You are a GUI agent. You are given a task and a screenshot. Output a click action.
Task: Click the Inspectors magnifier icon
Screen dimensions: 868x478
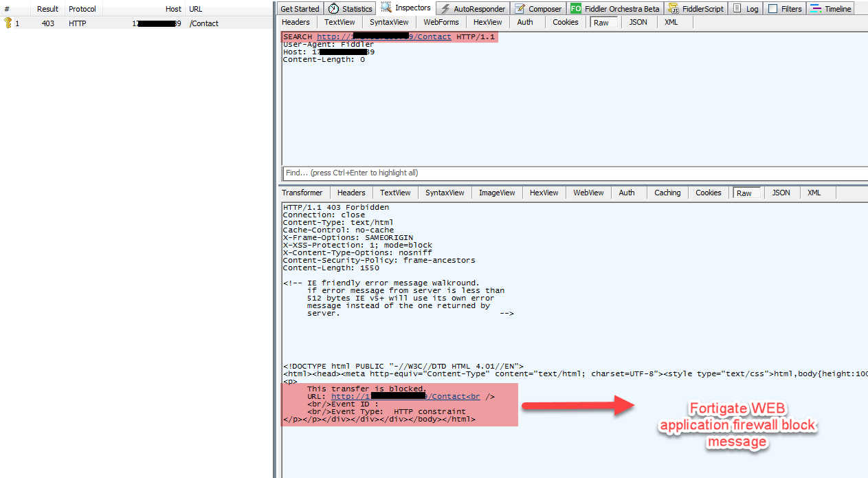click(x=386, y=8)
